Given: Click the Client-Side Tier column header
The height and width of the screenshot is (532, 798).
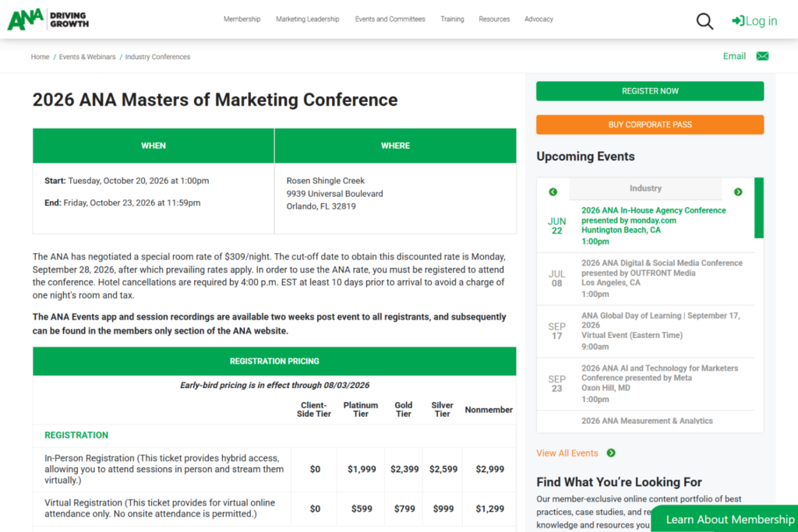Looking at the screenshot, I should [313, 410].
